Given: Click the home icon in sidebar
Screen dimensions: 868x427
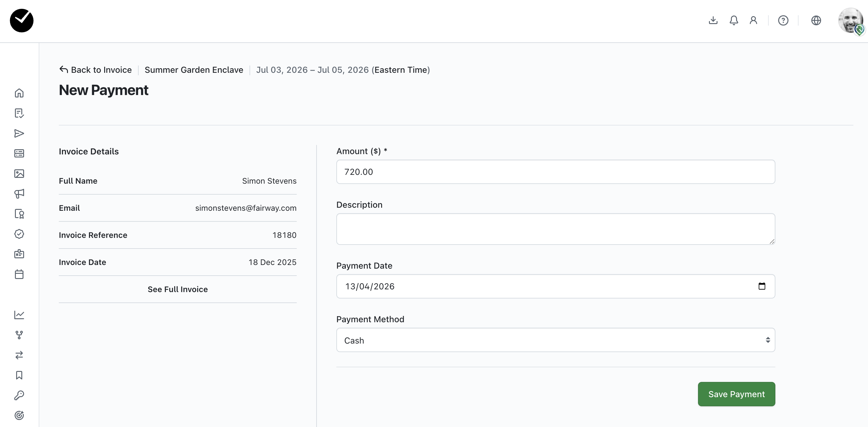Looking at the screenshot, I should point(19,93).
